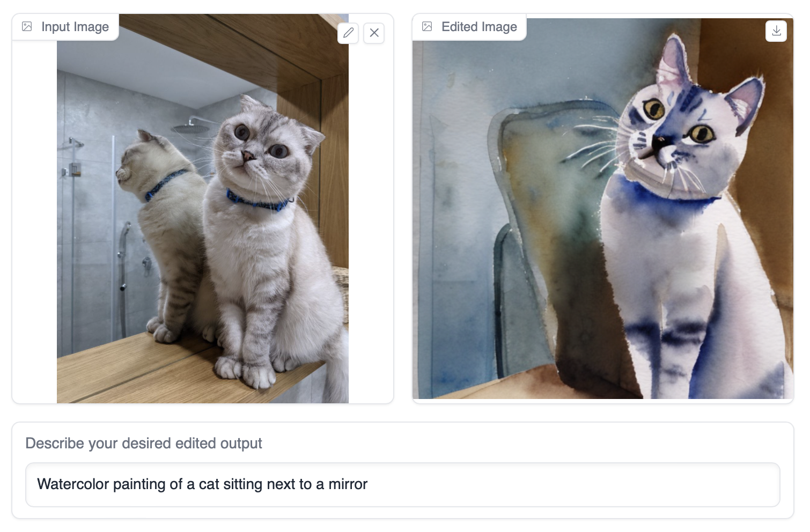Click the picture icon beside Input Image label

click(x=27, y=26)
